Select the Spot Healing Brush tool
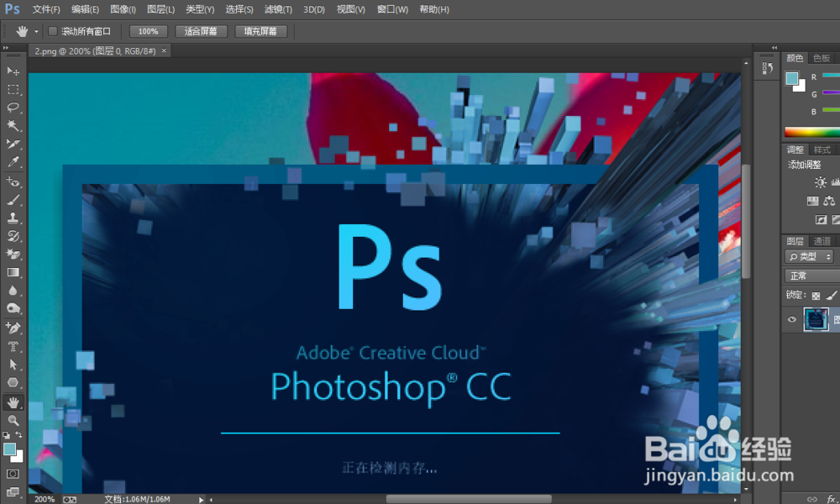The height and width of the screenshot is (504, 840). pos(13,181)
